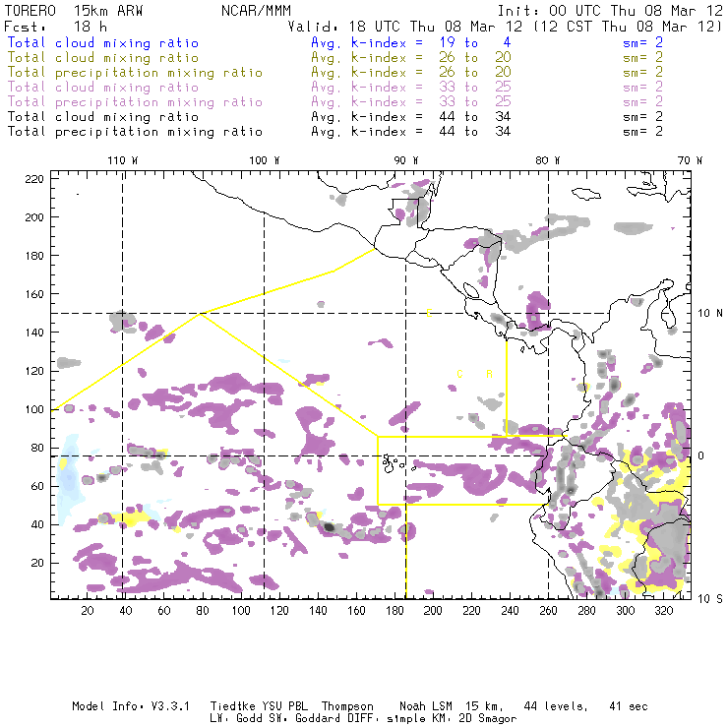Click the '0' equator latitude label
The height and width of the screenshot is (728, 728).
pos(701,455)
